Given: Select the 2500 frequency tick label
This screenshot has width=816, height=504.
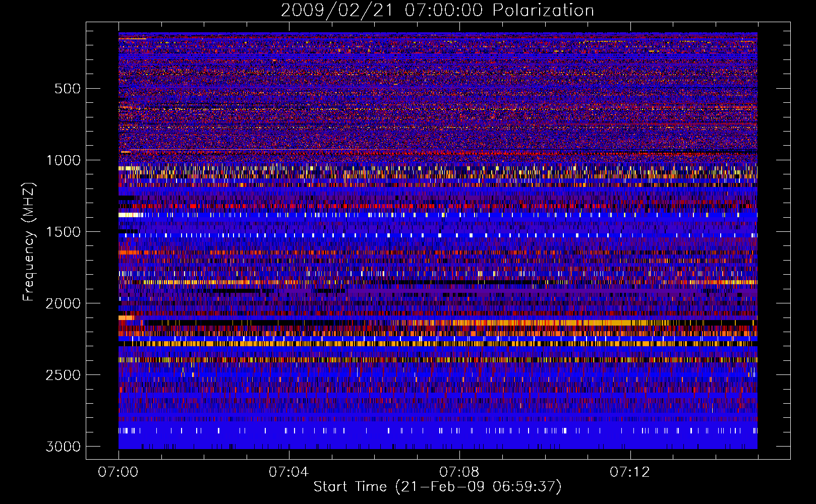Looking at the screenshot, I should click(x=64, y=375).
